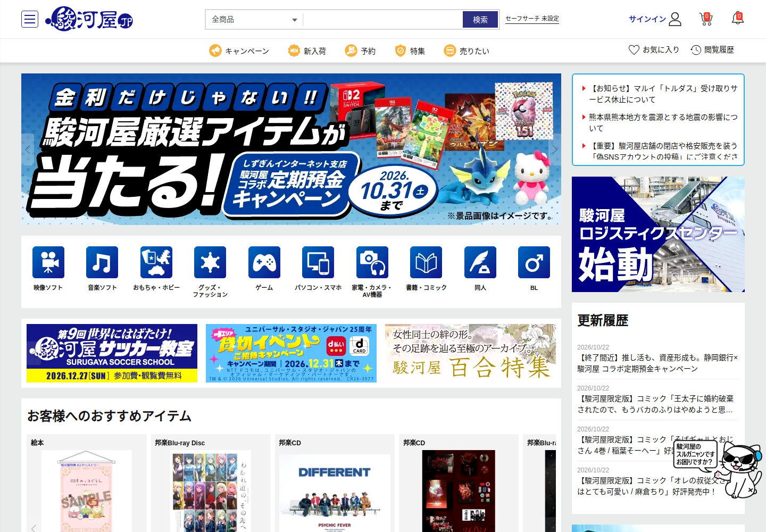
Task: Open the ユニバーサル・スタジオ・ジャパン campaign banner
Action: click(x=291, y=353)
